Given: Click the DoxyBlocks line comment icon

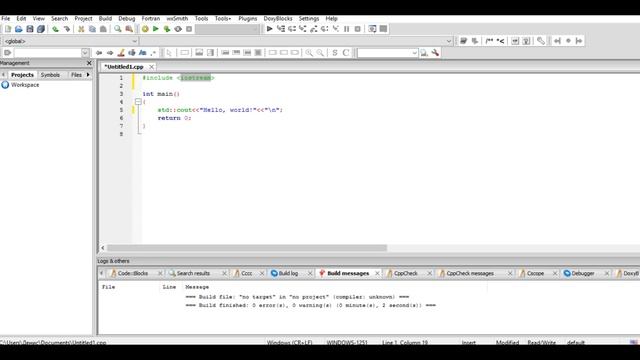Looking at the screenshot, I should [x=500, y=41].
